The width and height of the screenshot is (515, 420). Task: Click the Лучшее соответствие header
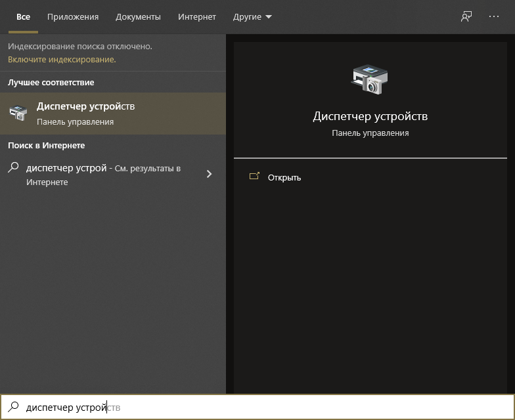tap(51, 83)
